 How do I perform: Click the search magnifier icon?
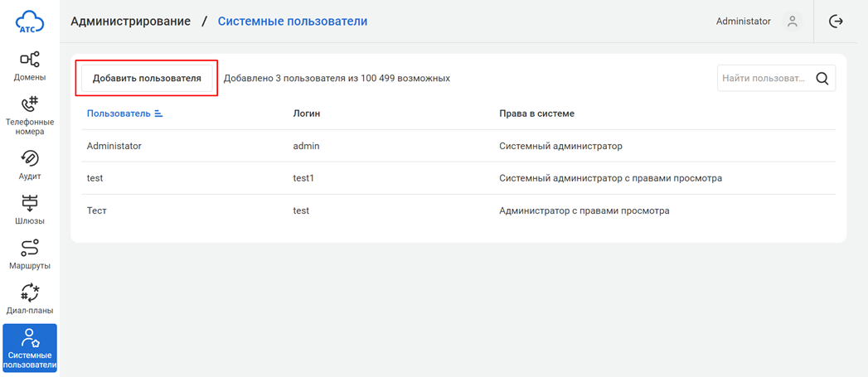tap(822, 79)
